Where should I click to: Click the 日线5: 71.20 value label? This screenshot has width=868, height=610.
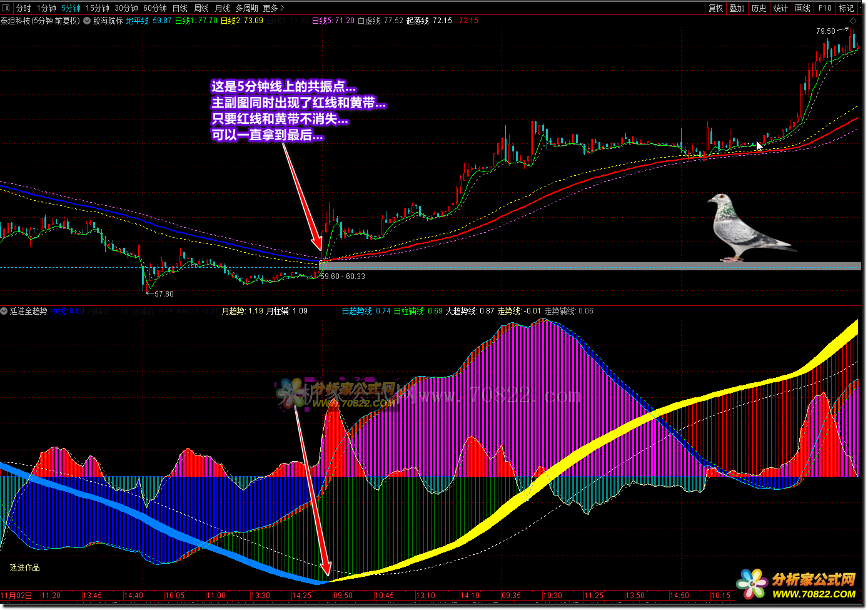[x=333, y=21]
